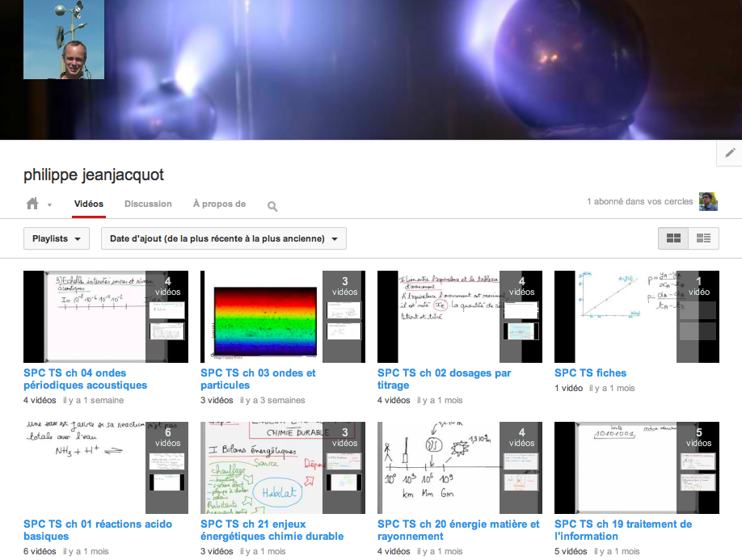Switch to the Discussion tab
The height and width of the screenshot is (560, 742).
(148, 204)
